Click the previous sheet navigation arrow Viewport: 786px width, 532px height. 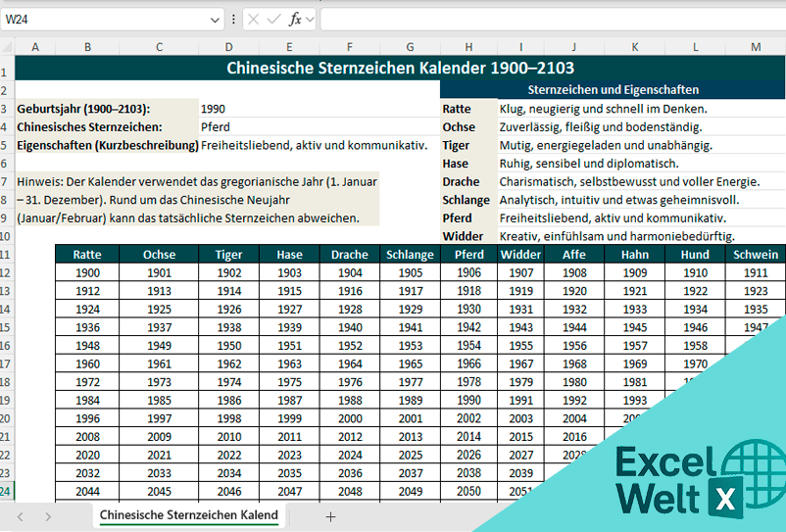pyautogui.click(x=20, y=516)
